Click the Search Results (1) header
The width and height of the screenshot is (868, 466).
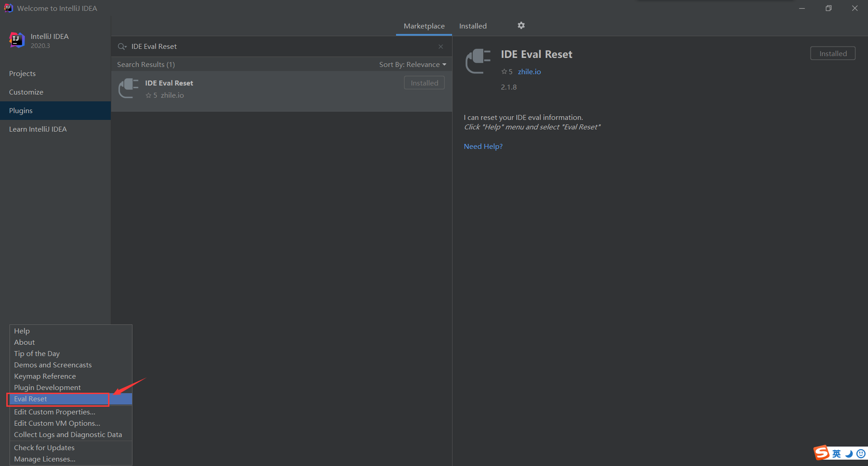pyautogui.click(x=146, y=65)
